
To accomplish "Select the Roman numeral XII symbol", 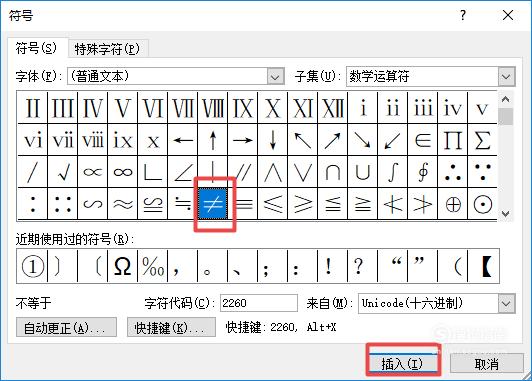I will coord(333,108).
